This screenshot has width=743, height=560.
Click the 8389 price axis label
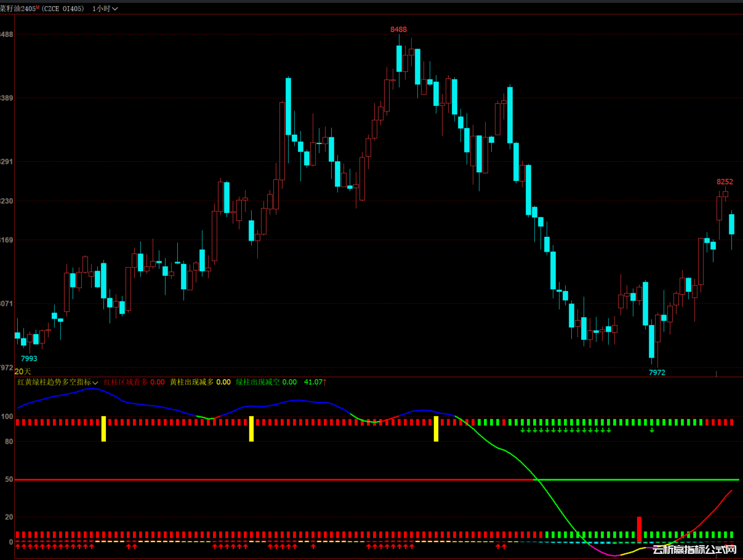pos(7,98)
